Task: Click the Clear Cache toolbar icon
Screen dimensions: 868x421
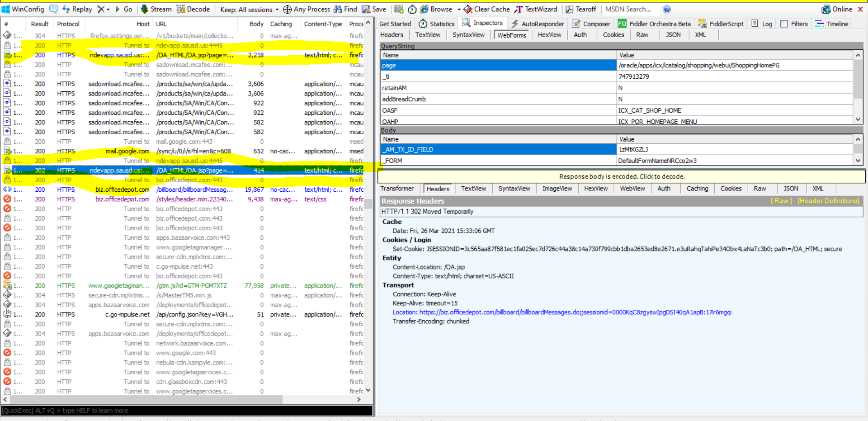Action: point(486,9)
